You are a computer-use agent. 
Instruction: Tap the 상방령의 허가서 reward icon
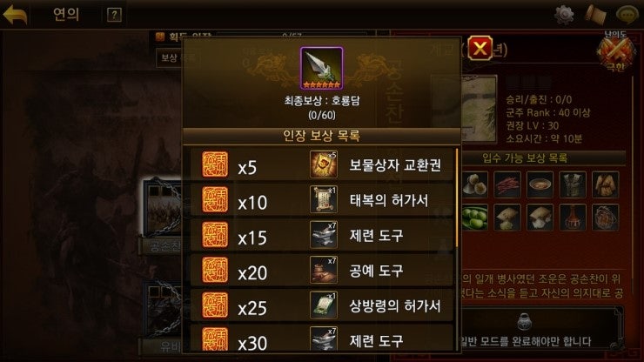coord(324,305)
